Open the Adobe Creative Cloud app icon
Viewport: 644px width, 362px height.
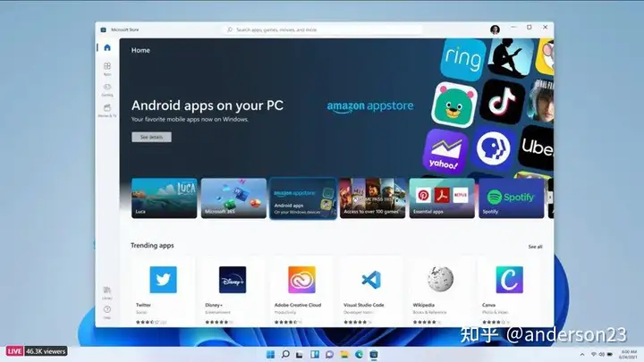click(302, 280)
